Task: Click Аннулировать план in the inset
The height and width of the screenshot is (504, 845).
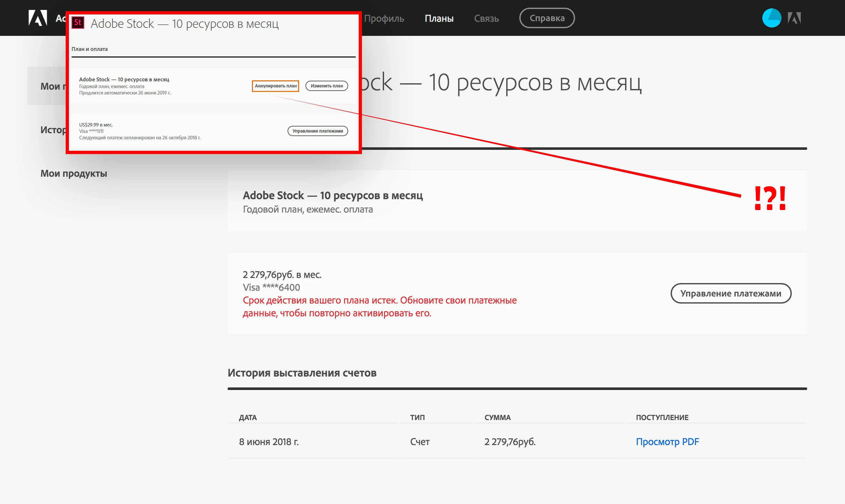Action: click(x=275, y=86)
